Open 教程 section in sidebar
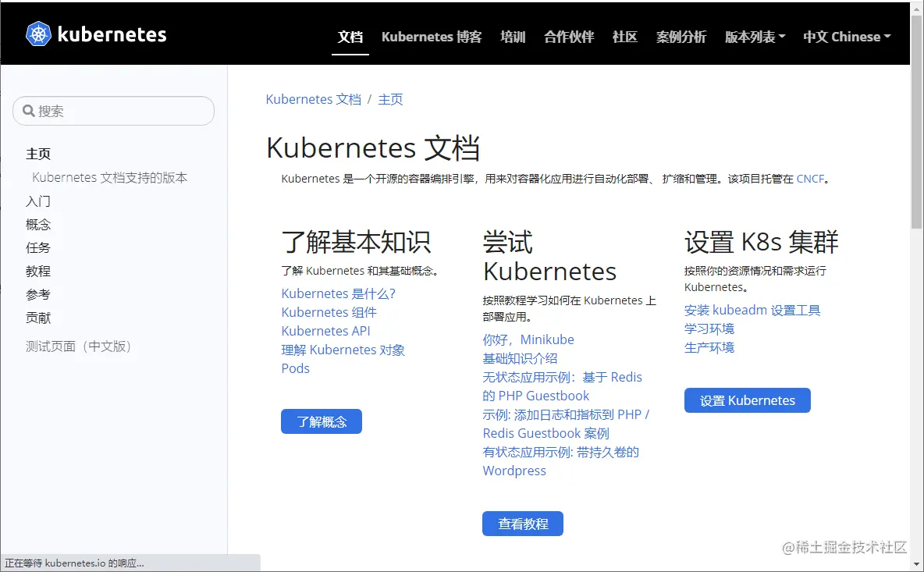The height and width of the screenshot is (572, 924). coord(38,271)
